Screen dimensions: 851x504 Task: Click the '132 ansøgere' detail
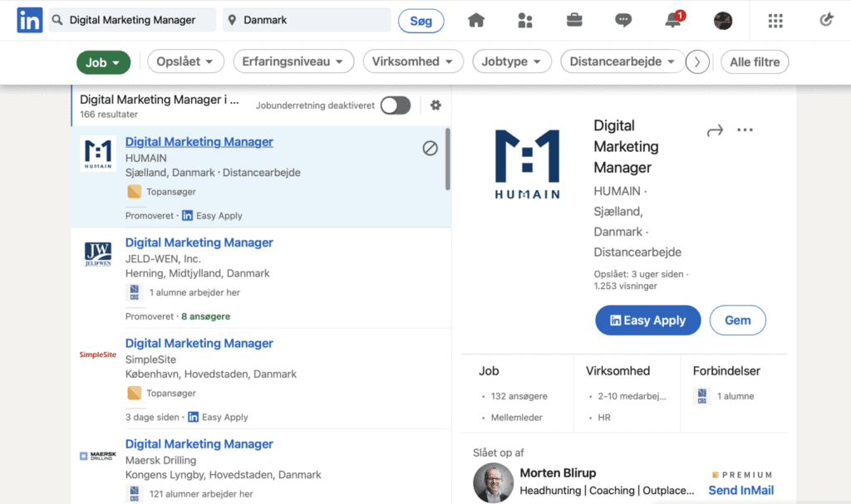[519, 396]
